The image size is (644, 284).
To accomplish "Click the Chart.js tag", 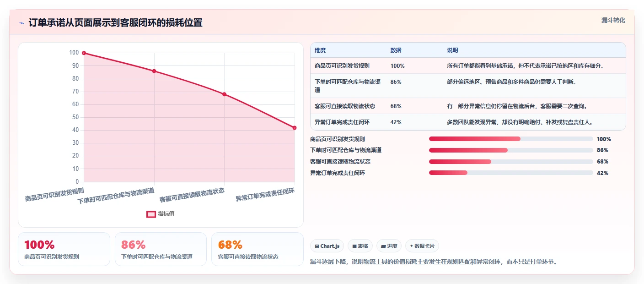I will pos(327,246).
